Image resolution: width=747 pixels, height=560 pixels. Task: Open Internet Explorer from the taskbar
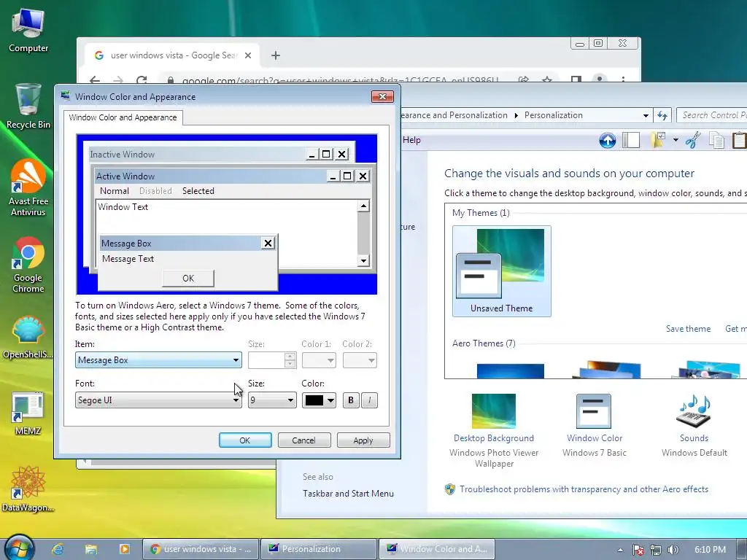[x=58, y=549]
